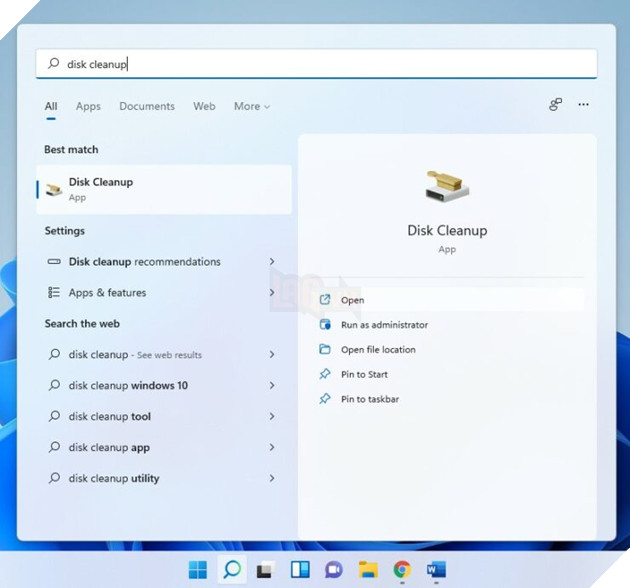Select Pin to Start
Viewport: 630px width, 588px height.
click(449, 374)
